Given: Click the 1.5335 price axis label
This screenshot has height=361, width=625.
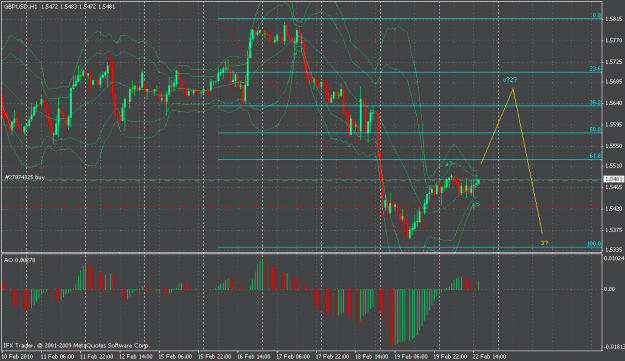Looking at the screenshot, I should [x=613, y=249].
